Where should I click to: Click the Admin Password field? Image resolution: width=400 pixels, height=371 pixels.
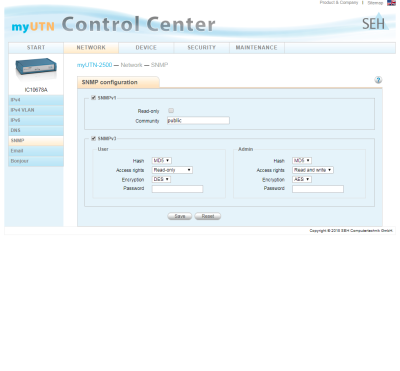point(318,189)
